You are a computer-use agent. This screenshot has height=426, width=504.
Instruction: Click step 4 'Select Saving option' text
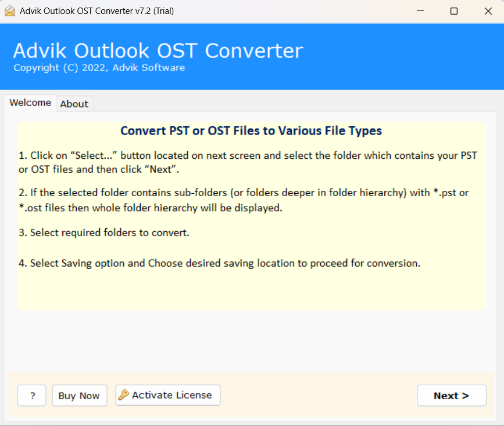[220, 263]
